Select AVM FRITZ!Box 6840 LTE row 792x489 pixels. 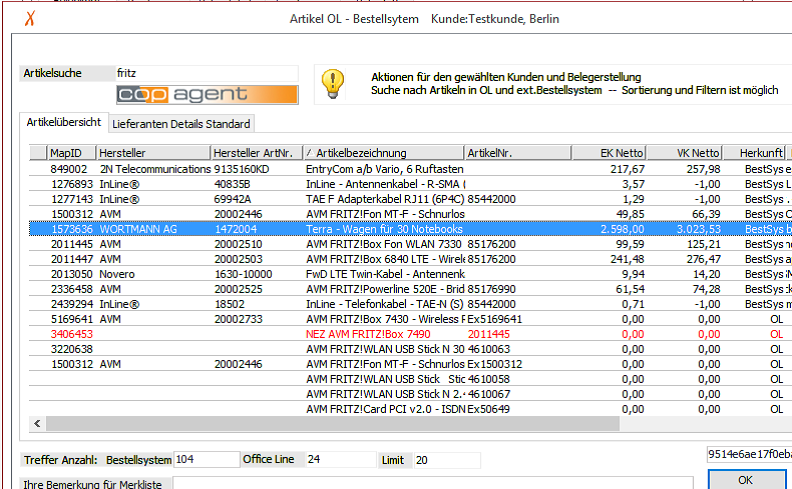[x=410, y=259]
